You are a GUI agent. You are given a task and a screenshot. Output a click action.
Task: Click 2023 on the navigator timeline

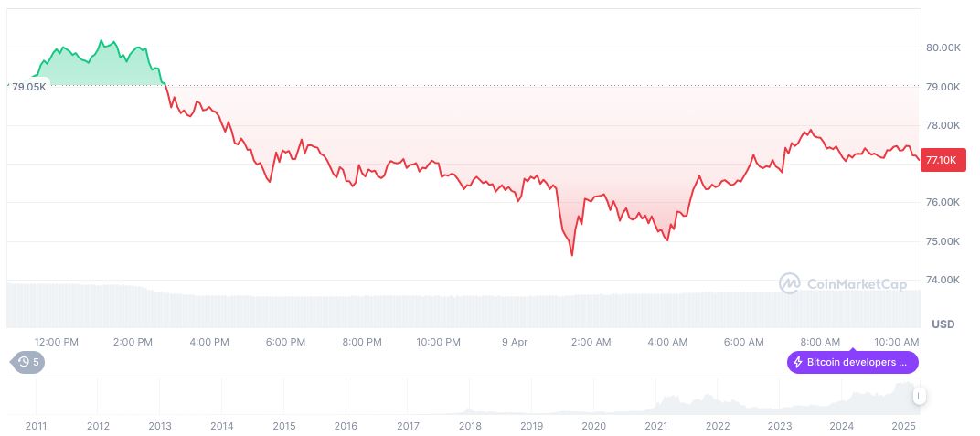click(x=780, y=426)
